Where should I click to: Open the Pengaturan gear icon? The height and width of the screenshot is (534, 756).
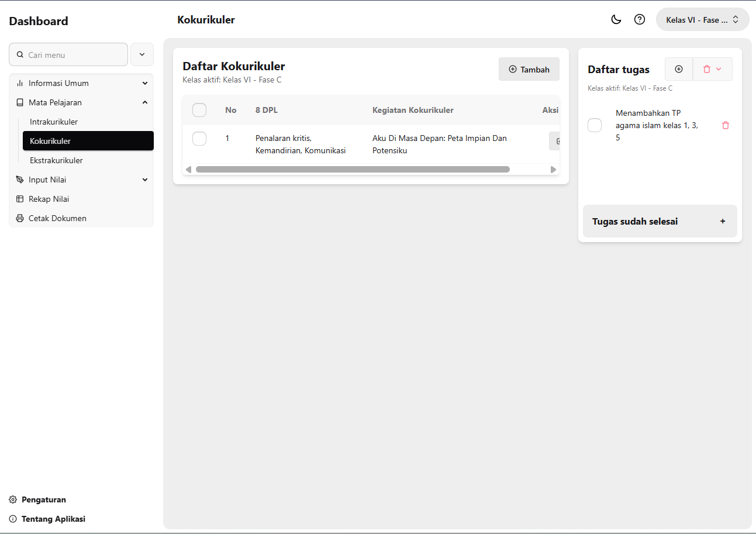pyautogui.click(x=12, y=499)
